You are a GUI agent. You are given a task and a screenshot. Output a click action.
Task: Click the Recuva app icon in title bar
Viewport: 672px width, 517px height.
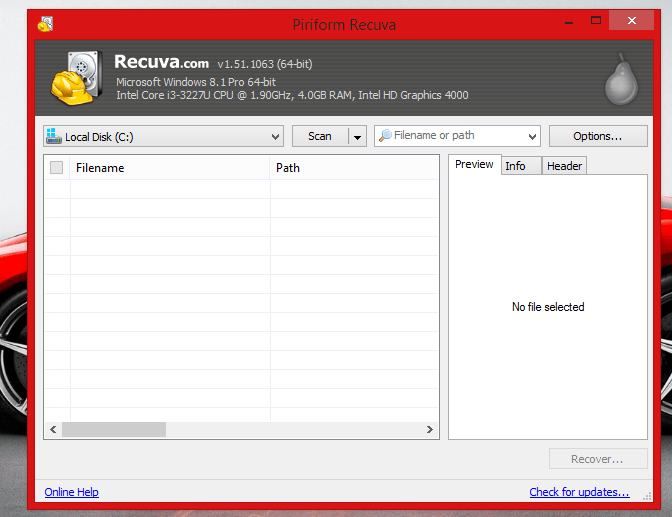45,24
